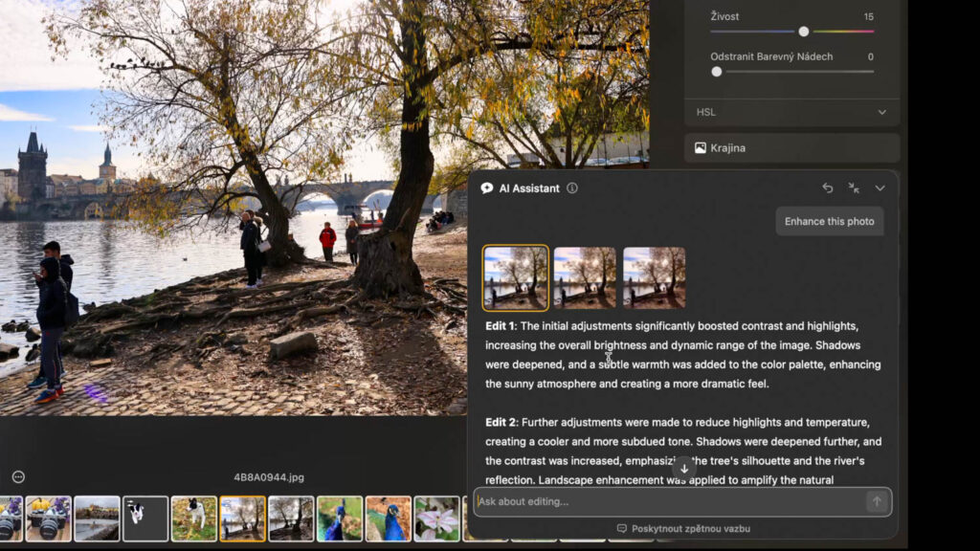Select the leaning tree filmstrip thumbnail
The image size is (980, 551).
[x=291, y=518]
